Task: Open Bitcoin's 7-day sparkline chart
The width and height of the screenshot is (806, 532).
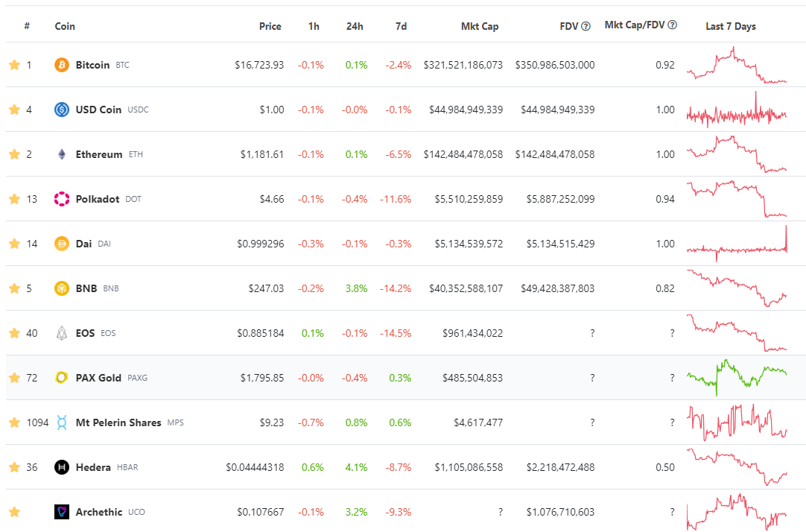Action: pos(737,65)
